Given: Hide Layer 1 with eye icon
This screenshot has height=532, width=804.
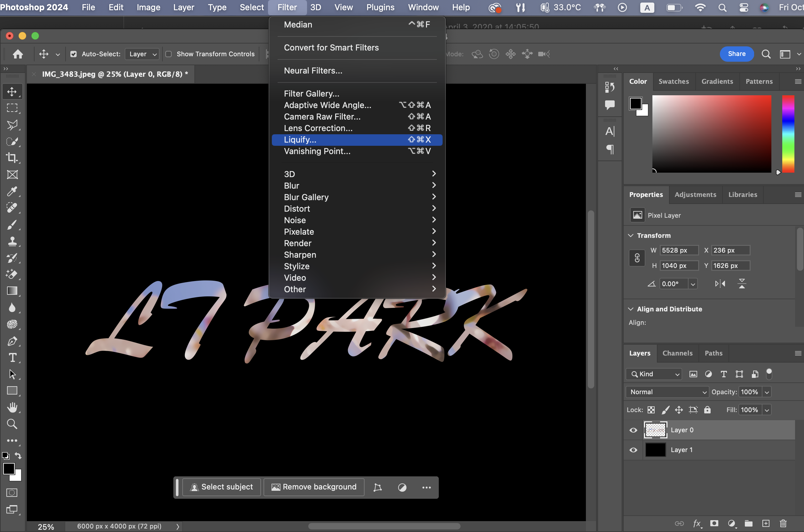Looking at the screenshot, I should 633,450.
